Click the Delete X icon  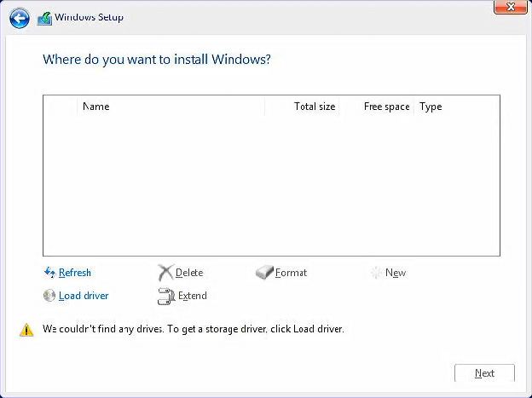tap(165, 273)
